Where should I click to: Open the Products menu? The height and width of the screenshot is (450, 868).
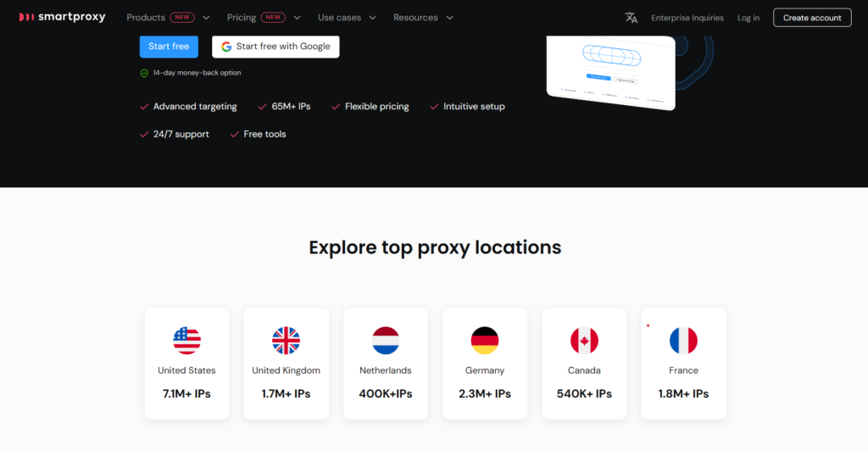146,18
